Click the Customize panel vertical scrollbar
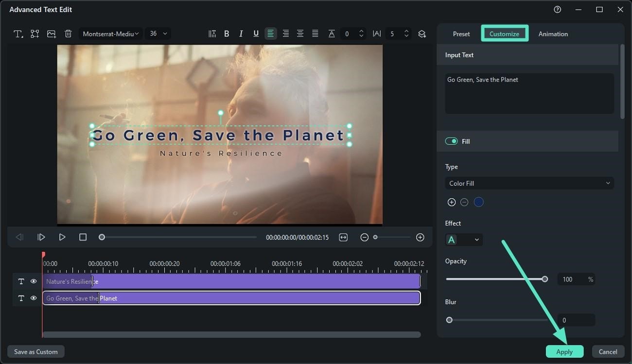 [x=622, y=81]
